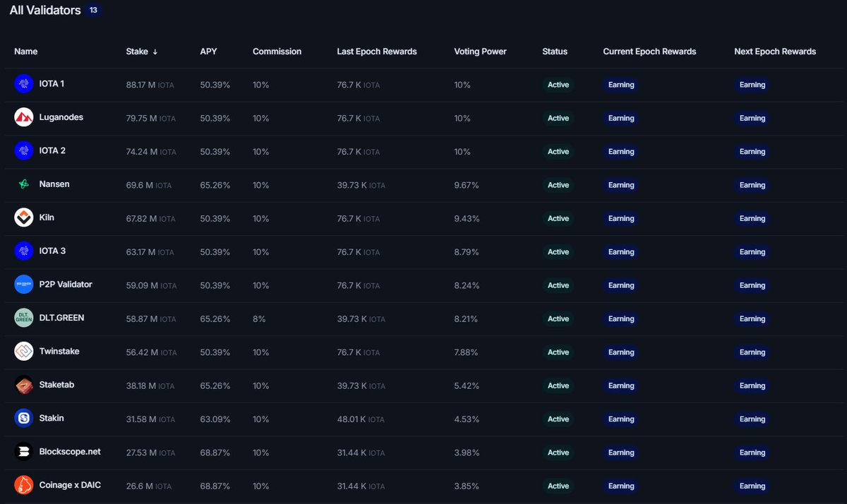This screenshot has width=847, height=504.
Task: Click the DLT.GREEN validator logo
Action: coord(24,318)
